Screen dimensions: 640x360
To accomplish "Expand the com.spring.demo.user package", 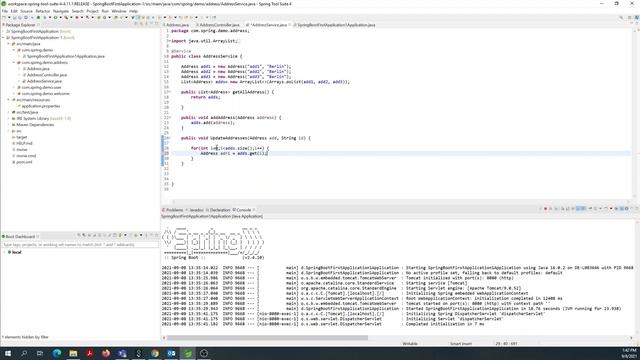I will tap(13, 87).
